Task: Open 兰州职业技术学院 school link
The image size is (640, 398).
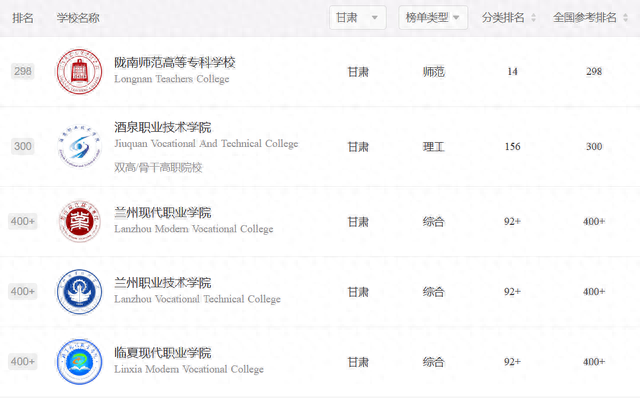Action: pos(162,283)
